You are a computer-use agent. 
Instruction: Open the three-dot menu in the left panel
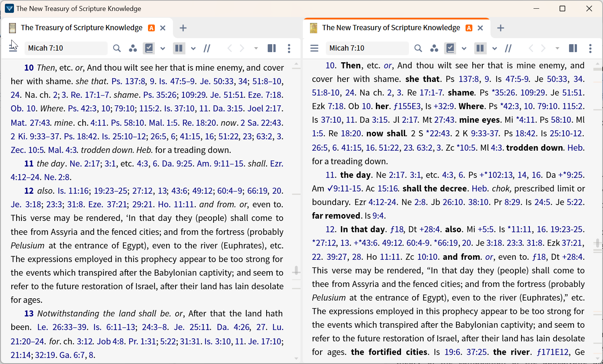(x=289, y=48)
